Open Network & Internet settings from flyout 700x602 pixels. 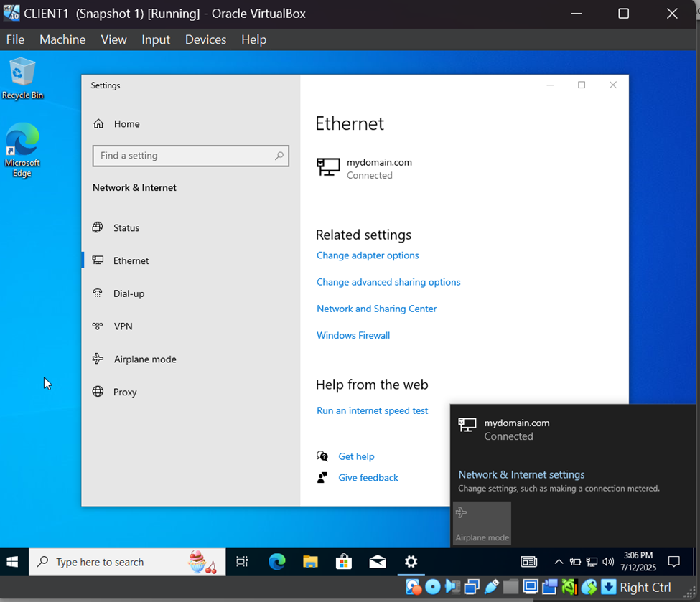[521, 475]
